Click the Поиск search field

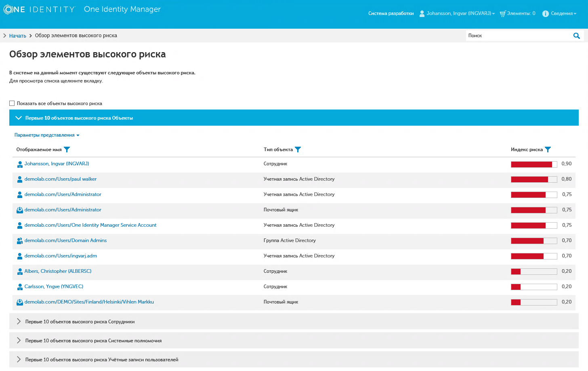tap(519, 36)
